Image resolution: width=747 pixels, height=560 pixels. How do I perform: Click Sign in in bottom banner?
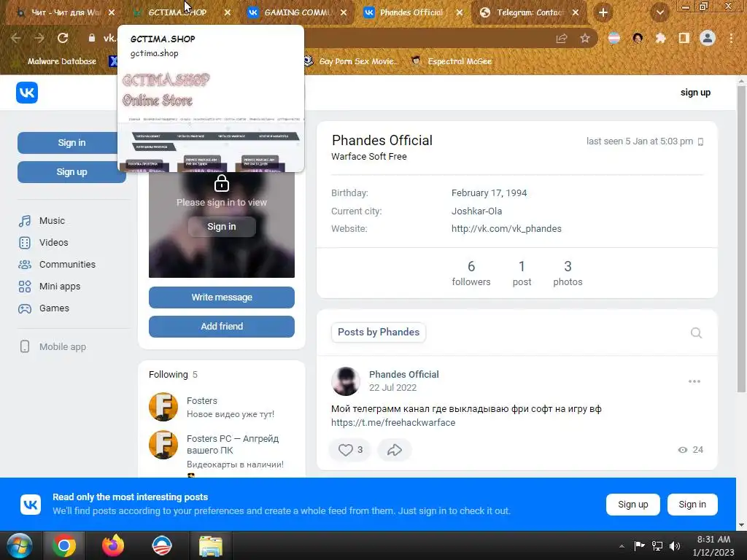[692, 505]
